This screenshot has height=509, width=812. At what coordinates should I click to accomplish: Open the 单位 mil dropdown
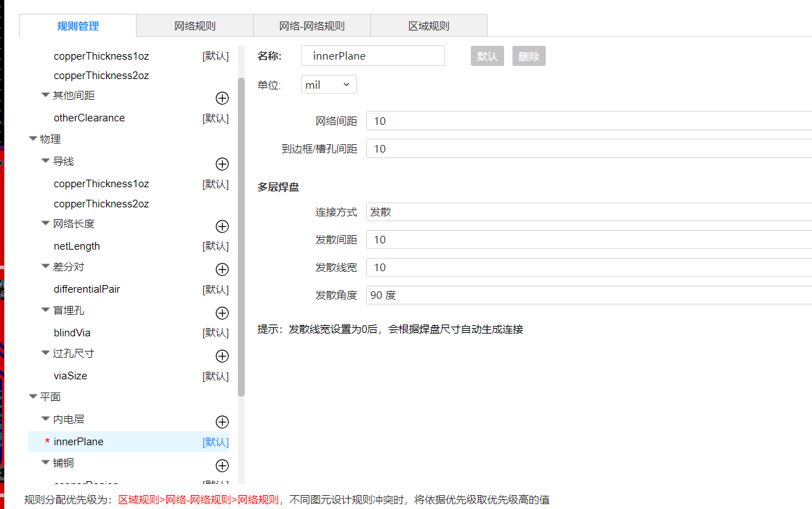pyautogui.click(x=329, y=85)
